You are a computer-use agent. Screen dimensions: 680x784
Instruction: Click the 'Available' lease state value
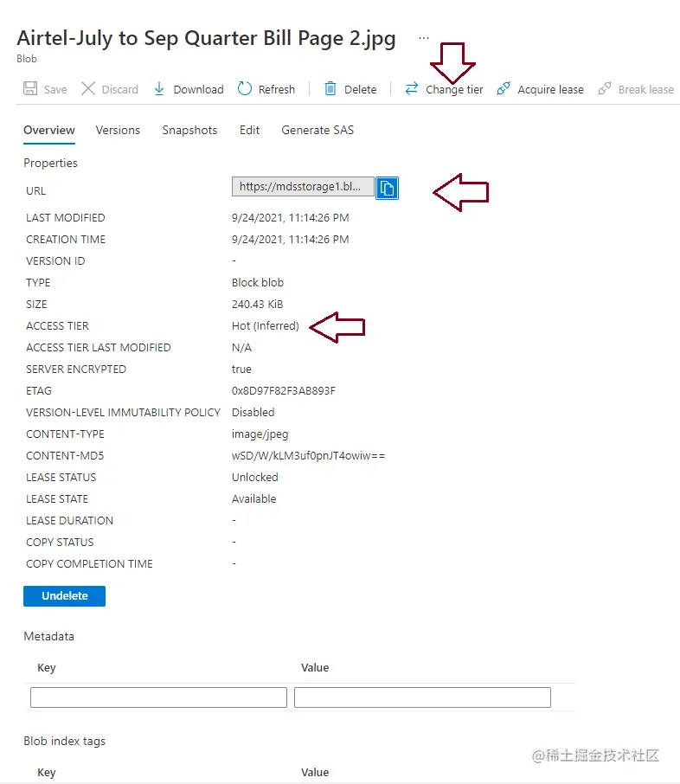[254, 499]
